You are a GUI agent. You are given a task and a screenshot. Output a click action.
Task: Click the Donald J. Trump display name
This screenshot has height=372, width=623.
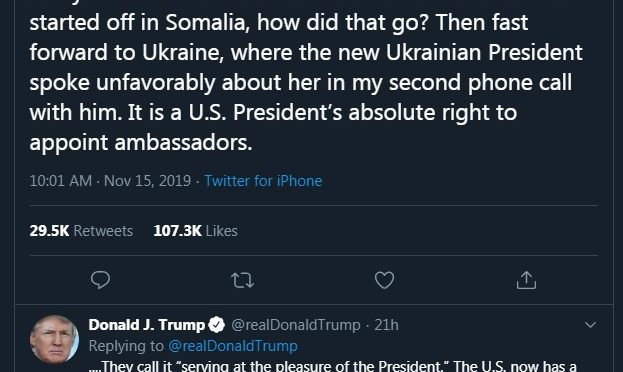(147, 325)
